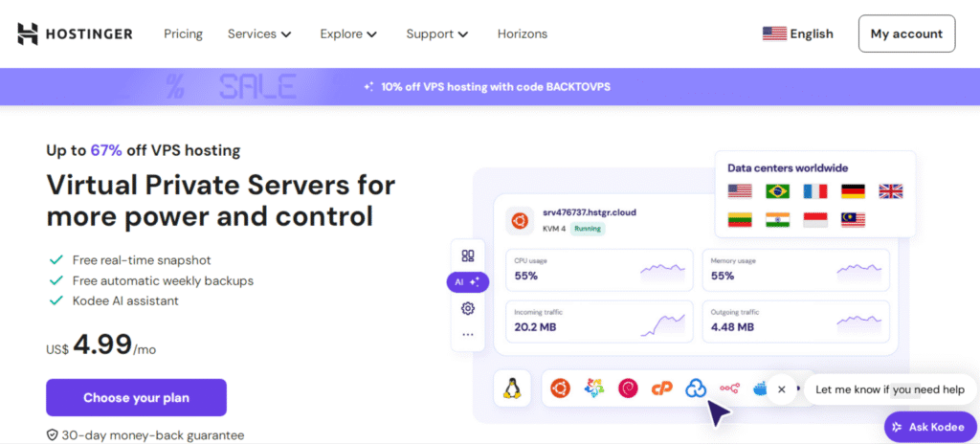
Task: Click the Outgoing traffic 4.48 MB card
Action: pyautogui.click(x=795, y=322)
